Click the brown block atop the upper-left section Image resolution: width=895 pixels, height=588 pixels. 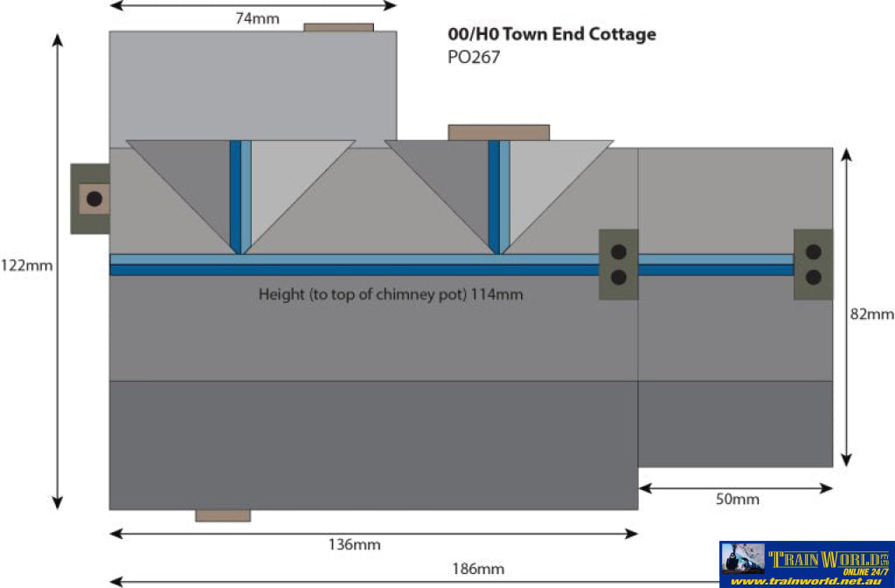338,27
